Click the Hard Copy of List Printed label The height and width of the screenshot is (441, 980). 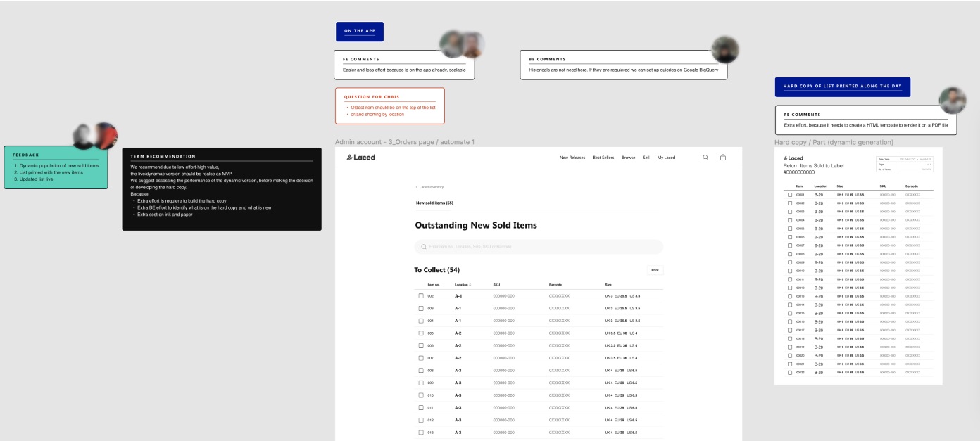[x=842, y=87]
